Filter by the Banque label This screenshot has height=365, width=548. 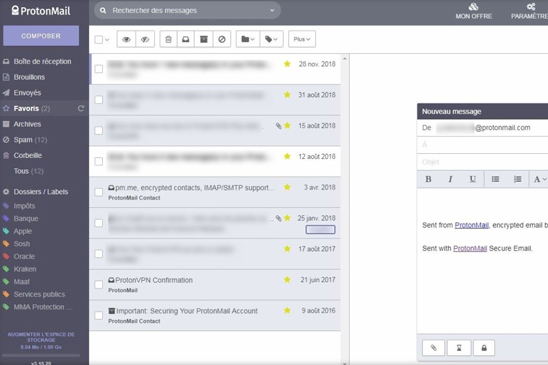[x=26, y=219]
